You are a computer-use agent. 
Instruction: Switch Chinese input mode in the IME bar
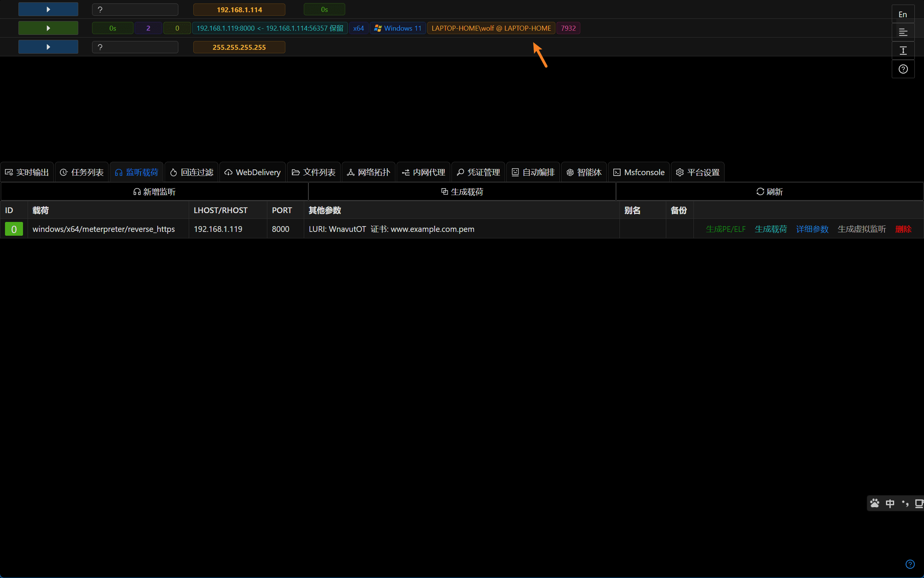point(890,503)
